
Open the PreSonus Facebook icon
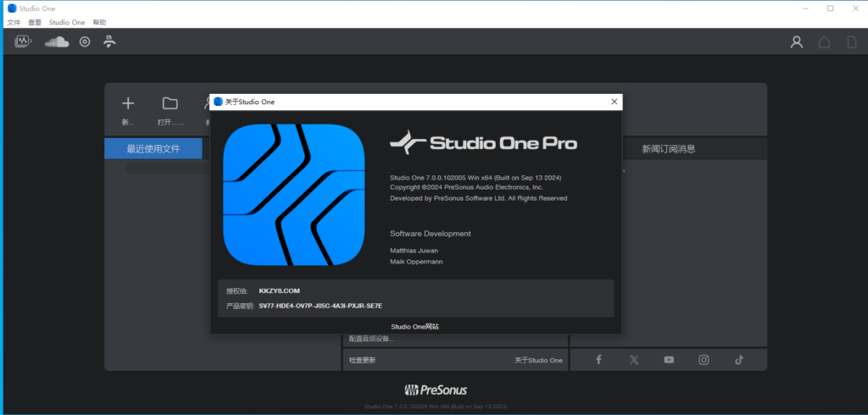[x=598, y=360]
